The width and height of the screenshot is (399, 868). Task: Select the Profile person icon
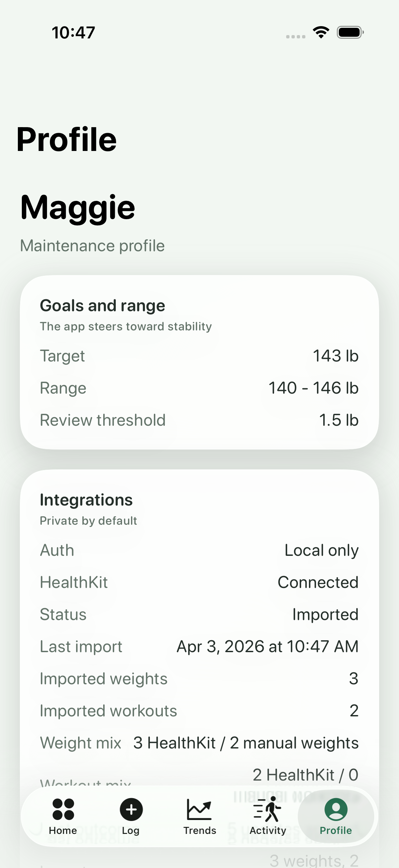[x=336, y=809]
